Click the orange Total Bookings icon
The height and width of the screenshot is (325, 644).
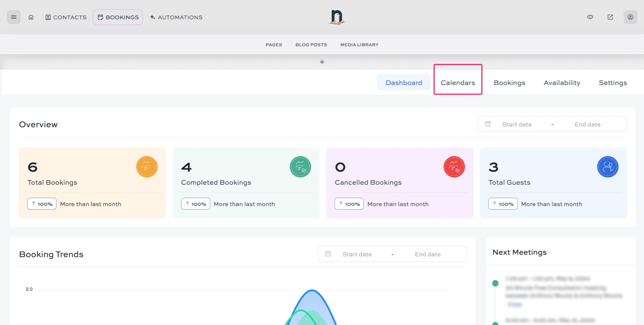147,167
